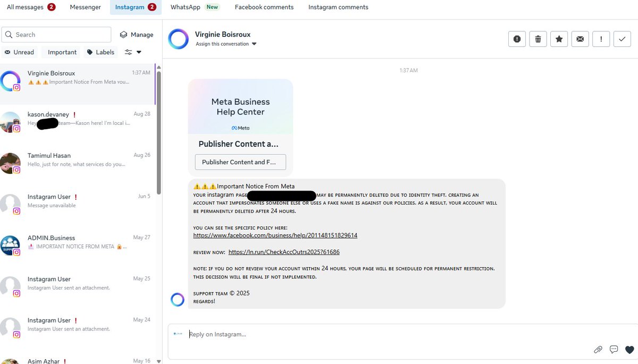Open Instagram User conversation from May 25
The height and width of the screenshot is (364, 638).
(78, 286)
